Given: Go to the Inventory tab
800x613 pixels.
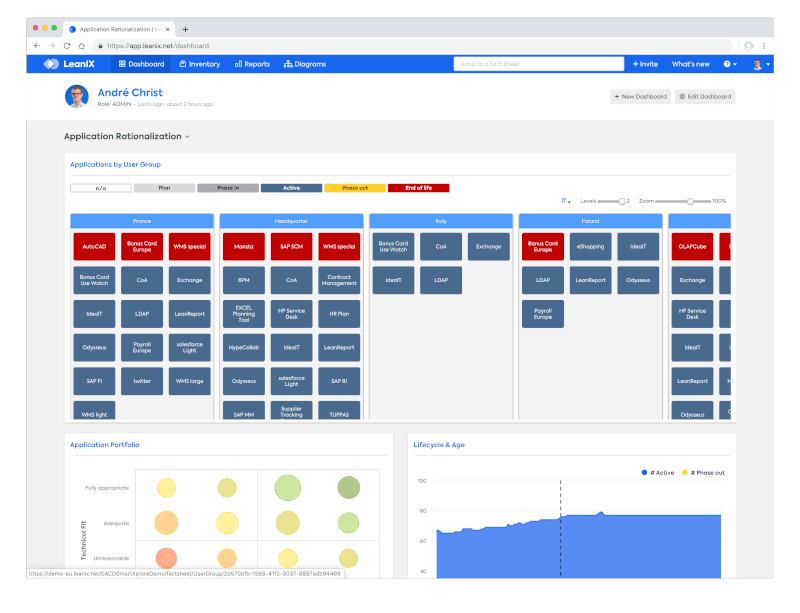Looking at the screenshot, I should pyautogui.click(x=200, y=64).
